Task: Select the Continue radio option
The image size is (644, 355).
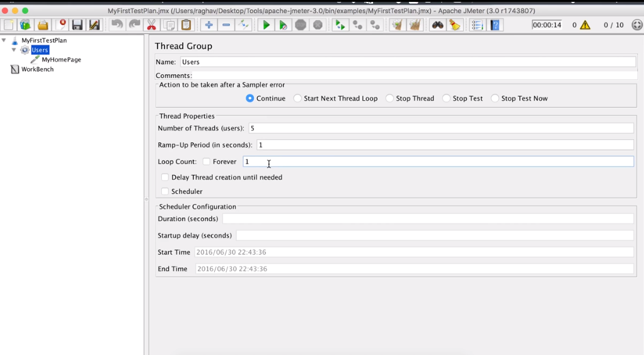Action: [x=250, y=98]
